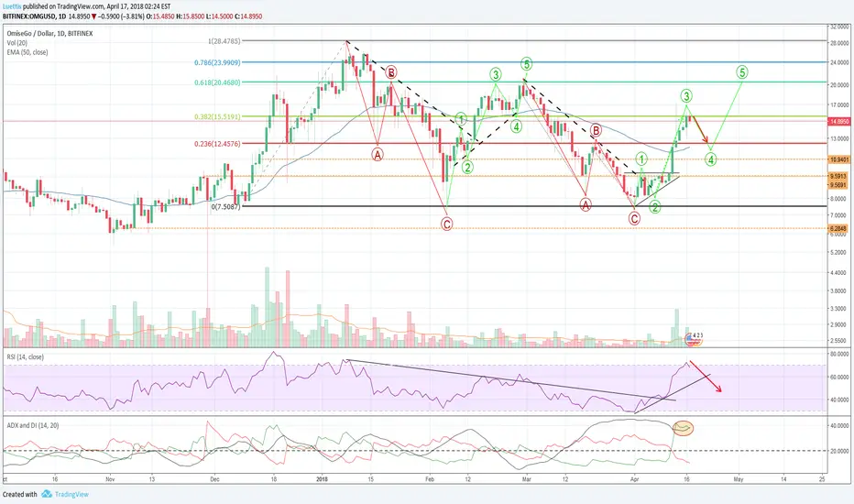
Task: Click the orange 9.5913 price tag
Action: click(838, 177)
